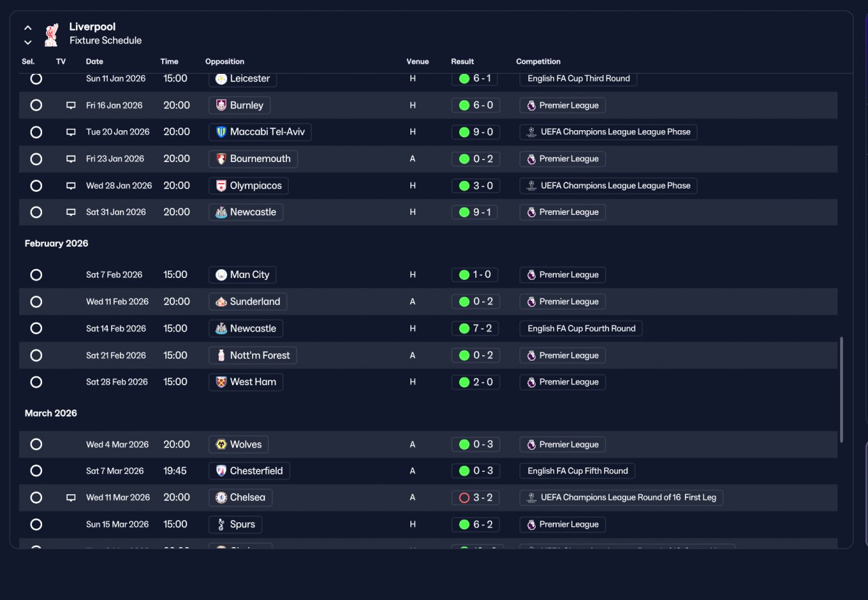
Task: Click the Chesterfield club badge
Action: (220, 471)
